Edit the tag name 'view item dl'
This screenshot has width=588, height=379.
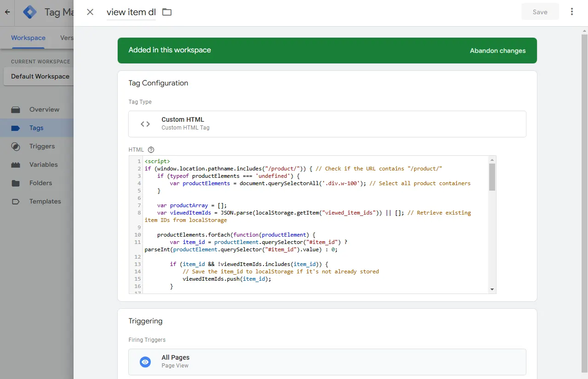[x=131, y=12]
